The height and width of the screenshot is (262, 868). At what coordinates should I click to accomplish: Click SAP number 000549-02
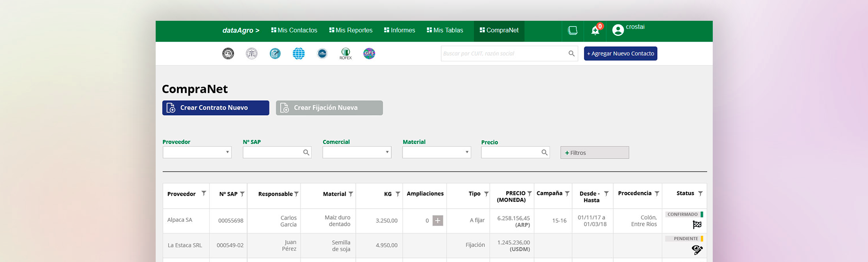click(x=230, y=245)
